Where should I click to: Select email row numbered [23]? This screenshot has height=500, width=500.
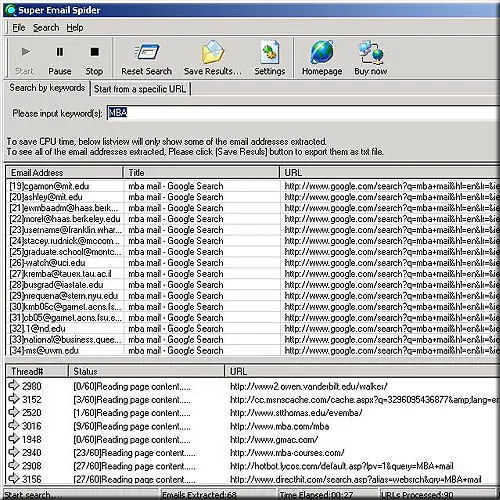point(252,230)
